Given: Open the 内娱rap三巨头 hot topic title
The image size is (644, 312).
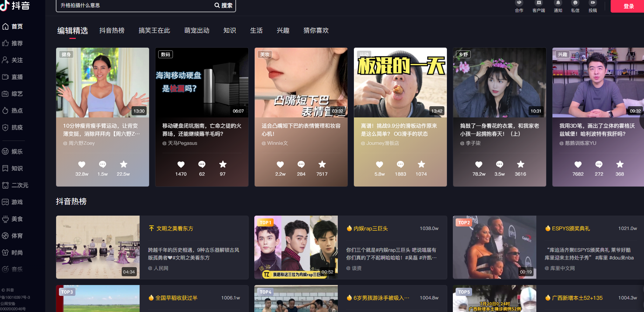Looking at the screenshot, I should click(x=371, y=228).
